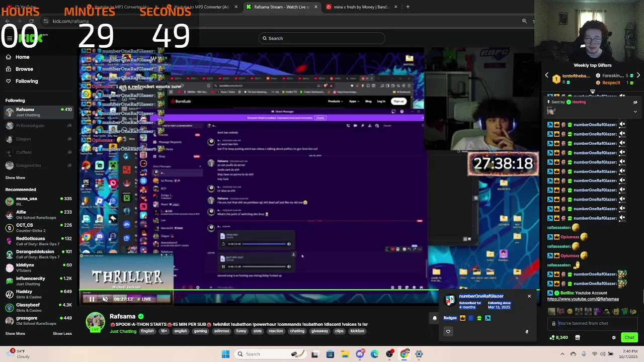Open Rafsama in Following list
Viewport: 644px width, 362px height.
tap(39, 112)
